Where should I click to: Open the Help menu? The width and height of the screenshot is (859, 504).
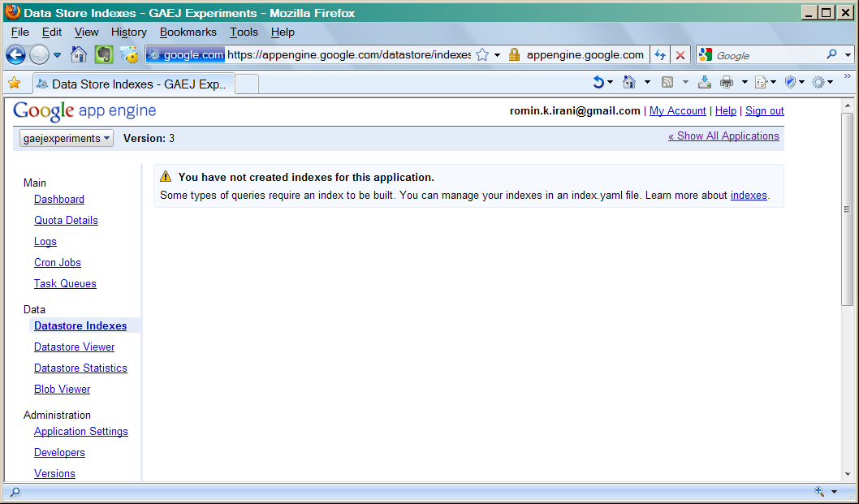pyautogui.click(x=283, y=32)
